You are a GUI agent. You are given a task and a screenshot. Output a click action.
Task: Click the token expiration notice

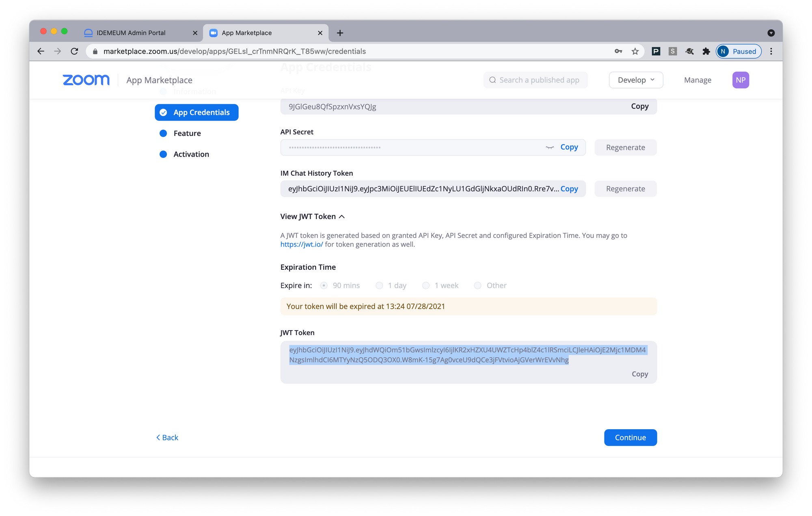[x=469, y=307]
